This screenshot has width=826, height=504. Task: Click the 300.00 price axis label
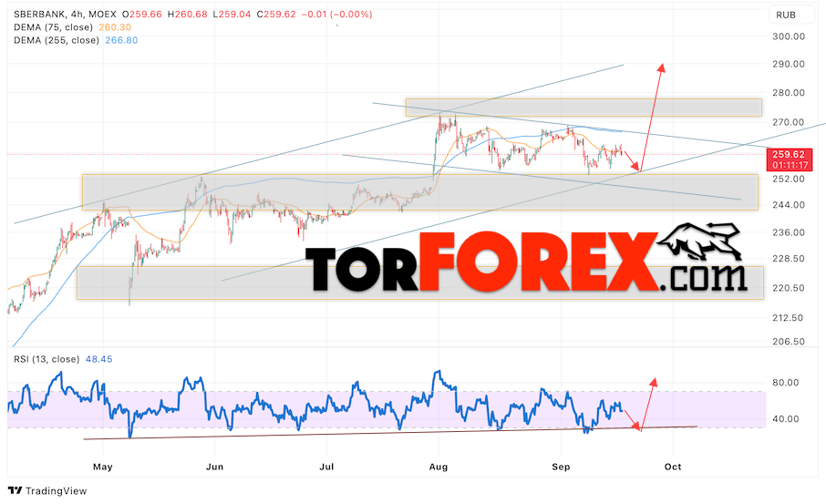[x=789, y=36]
